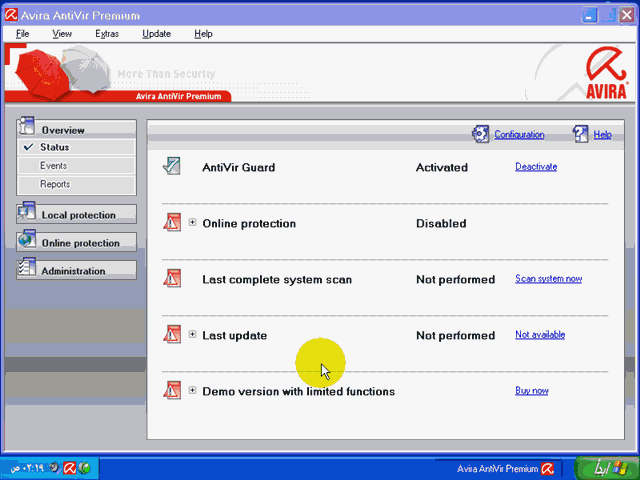Click the Last update warning icon
The width and height of the screenshot is (640, 480).
click(x=171, y=335)
